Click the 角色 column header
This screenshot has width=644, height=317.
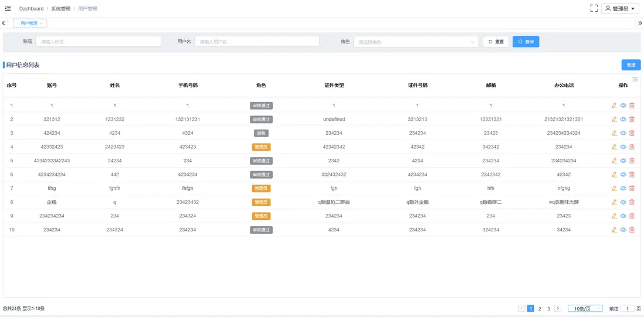click(x=261, y=86)
